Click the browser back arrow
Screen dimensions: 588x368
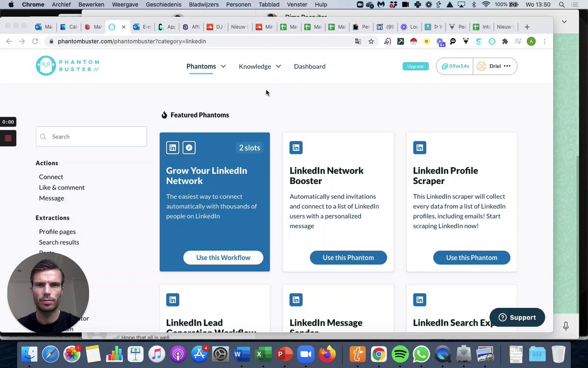[9, 41]
